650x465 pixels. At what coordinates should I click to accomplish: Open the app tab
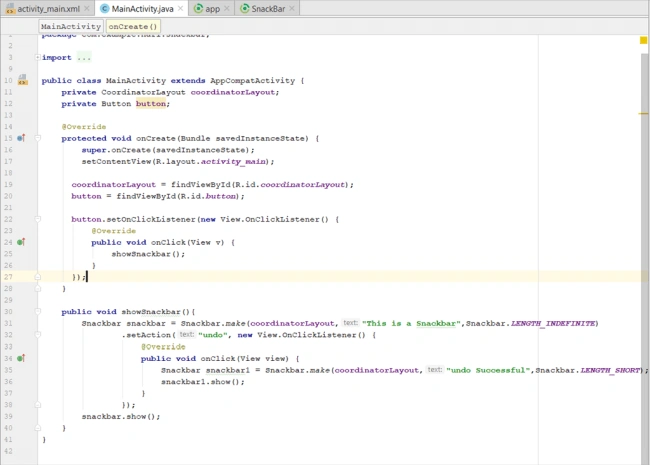(x=212, y=8)
